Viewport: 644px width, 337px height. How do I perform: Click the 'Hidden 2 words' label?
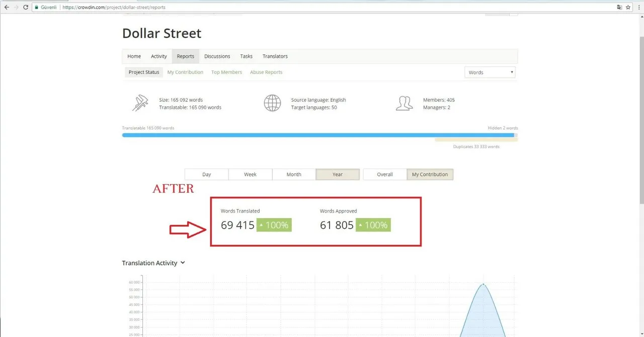(503, 128)
